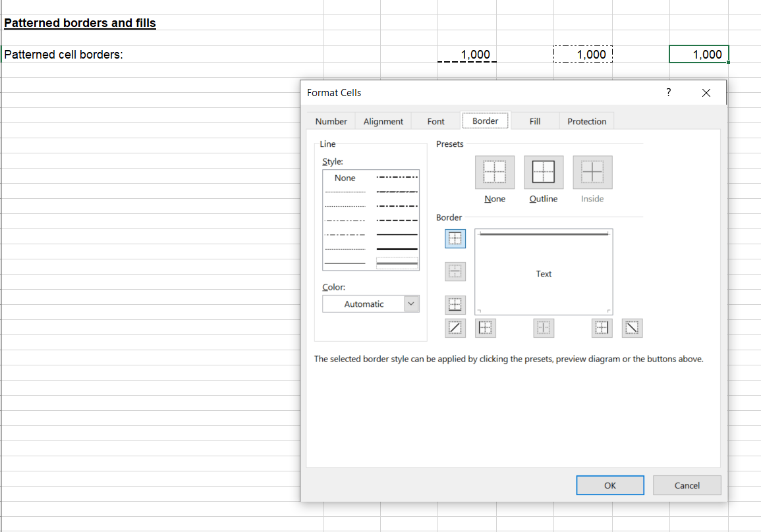Select the None border preset icon

click(x=495, y=173)
